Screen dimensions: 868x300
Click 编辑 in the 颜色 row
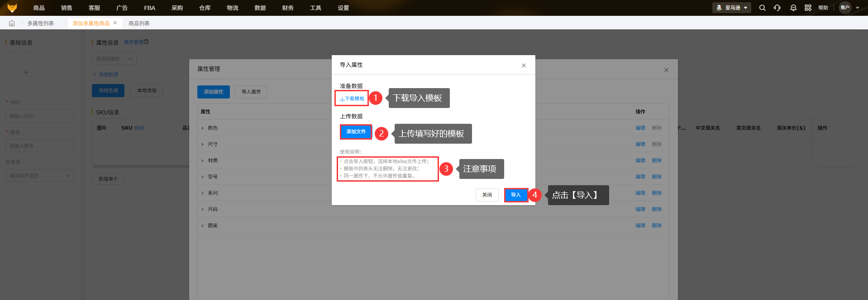[640, 128]
